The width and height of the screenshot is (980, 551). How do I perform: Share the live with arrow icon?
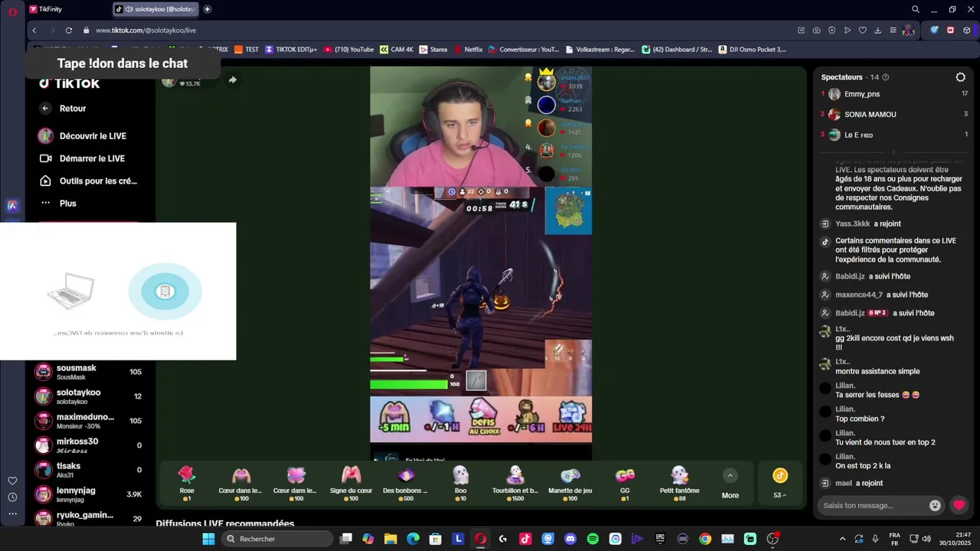coord(232,80)
